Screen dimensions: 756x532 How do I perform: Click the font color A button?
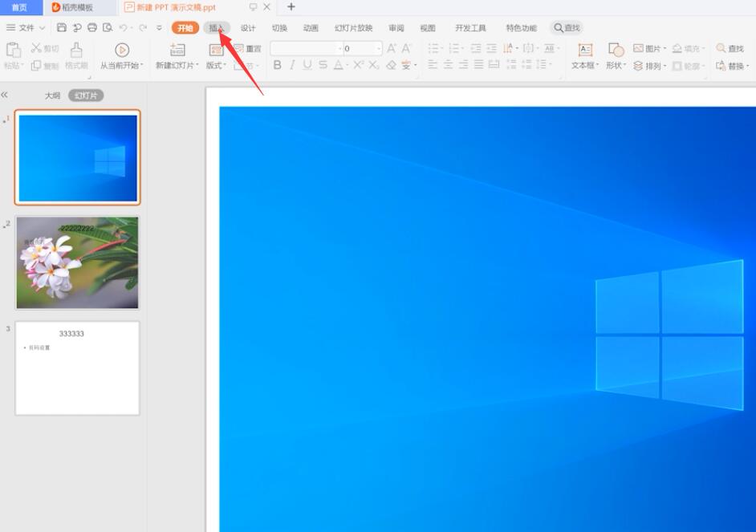[x=339, y=64]
